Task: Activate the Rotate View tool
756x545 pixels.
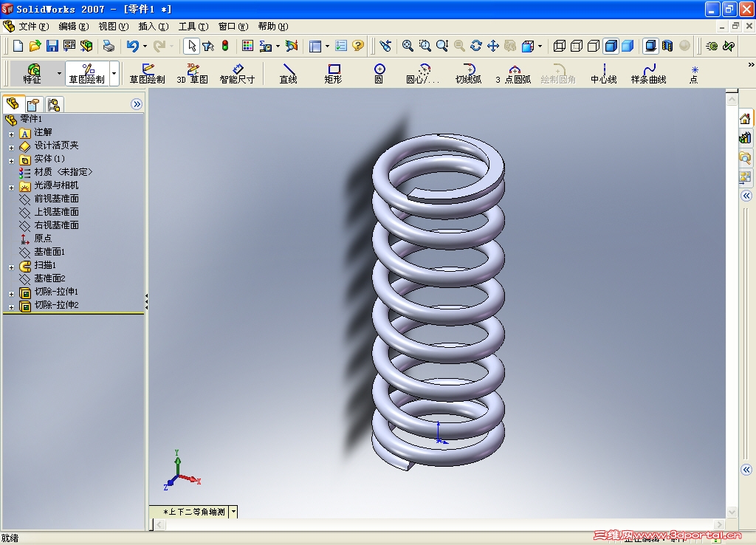Action: 476,46
